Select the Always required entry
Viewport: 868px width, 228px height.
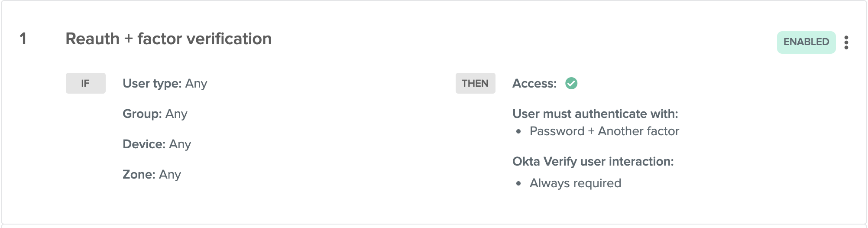pyautogui.click(x=575, y=183)
